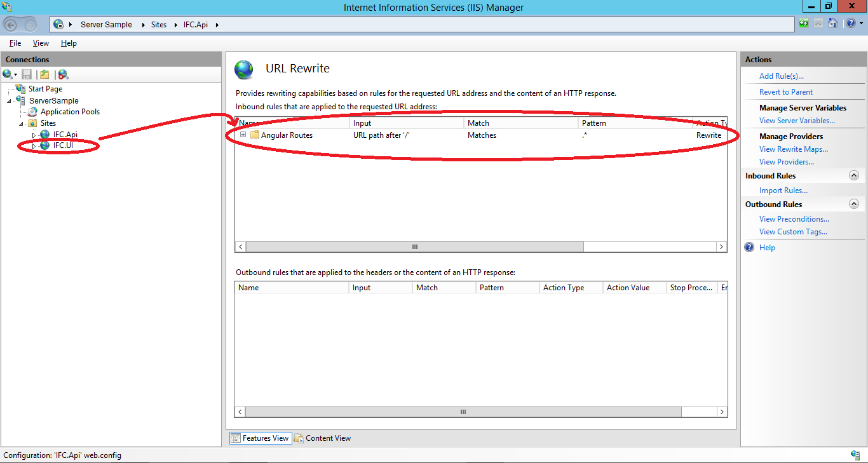Click the inbound rules scroll right arrow
This screenshot has width=868, height=463.
point(721,246)
